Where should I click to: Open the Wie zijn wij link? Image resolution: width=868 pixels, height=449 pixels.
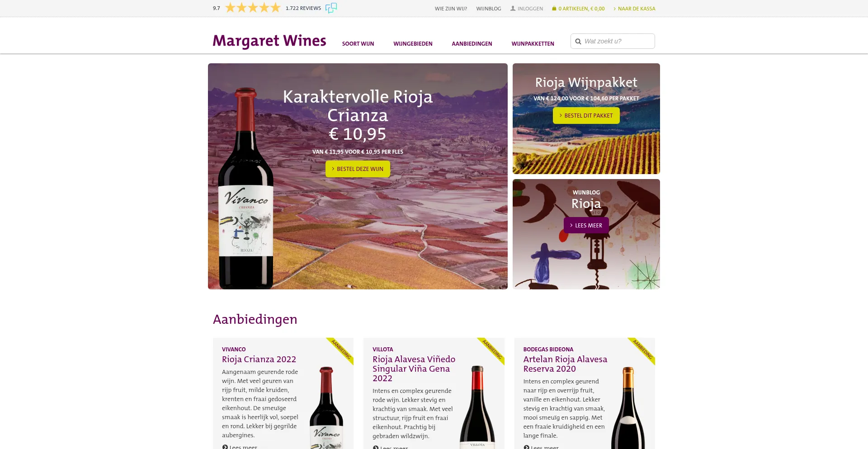[x=451, y=9]
